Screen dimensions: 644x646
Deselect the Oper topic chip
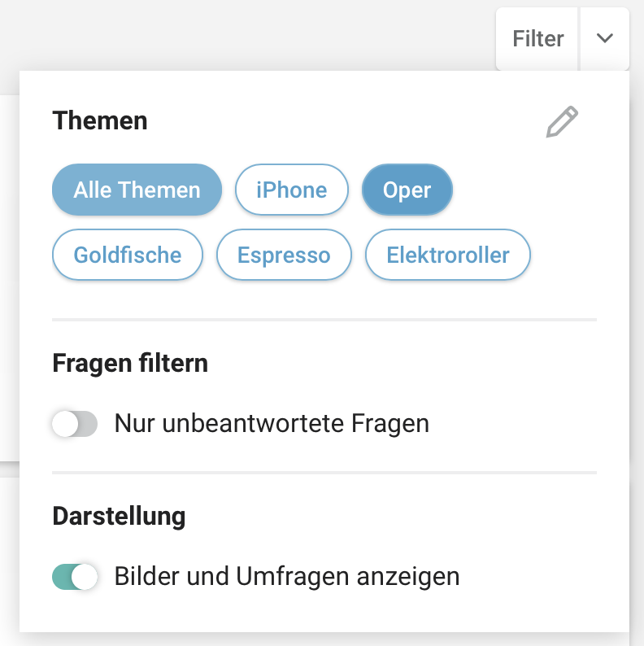coord(407,190)
